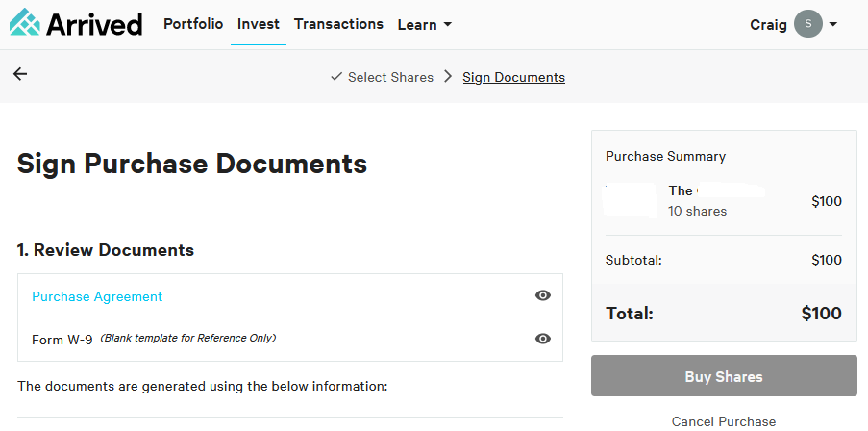The width and height of the screenshot is (868, 431).
Task: Preview Purchase Agreement with the eye icon
Action: [x=543, y=296]
